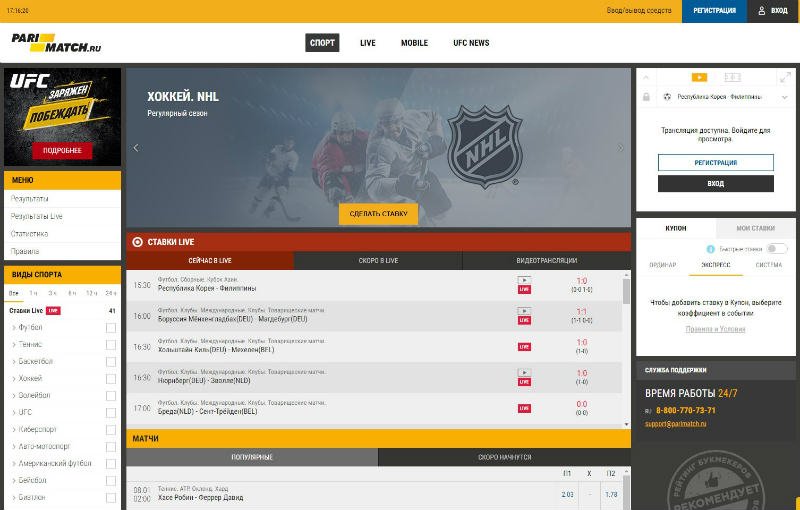Image resolution: width=800 pixels, height=510 pixels.
Task: Click the Parimatch.ru logo
Action: coord(56,43)
